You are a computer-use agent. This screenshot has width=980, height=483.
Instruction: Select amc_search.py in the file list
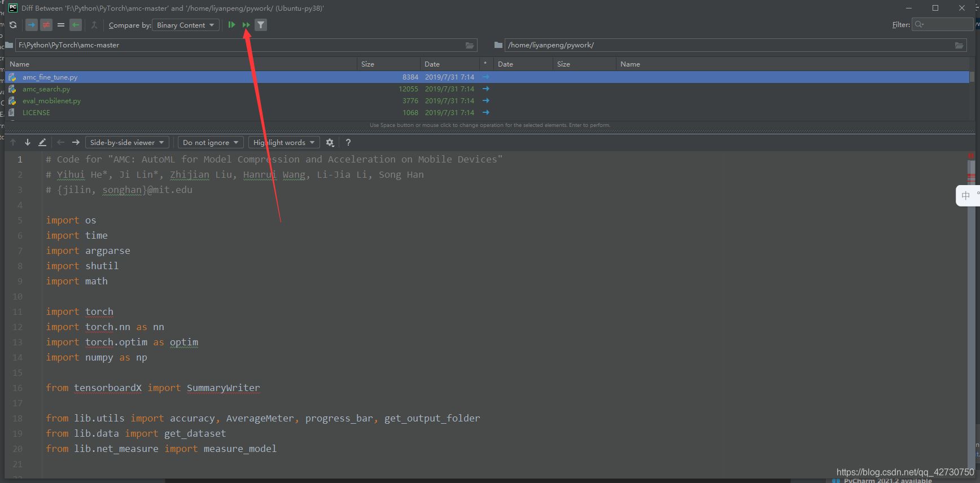[46, 89]
